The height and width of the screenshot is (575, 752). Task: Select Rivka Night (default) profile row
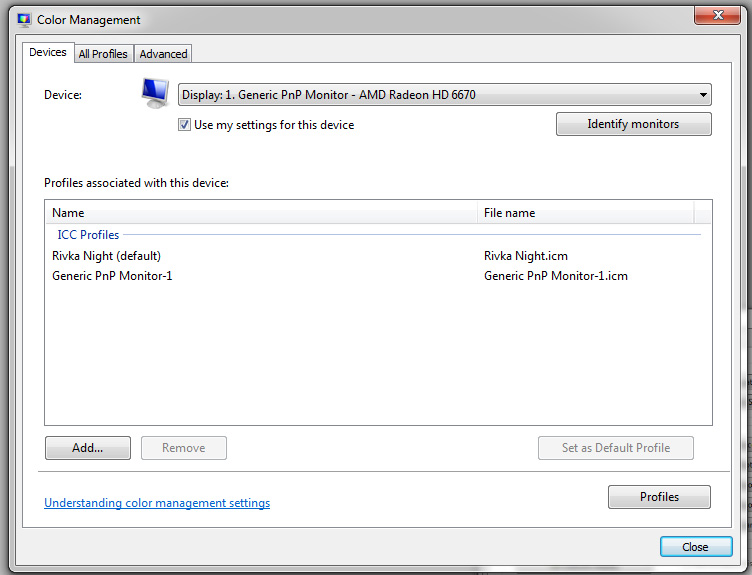tap(378, 256)
